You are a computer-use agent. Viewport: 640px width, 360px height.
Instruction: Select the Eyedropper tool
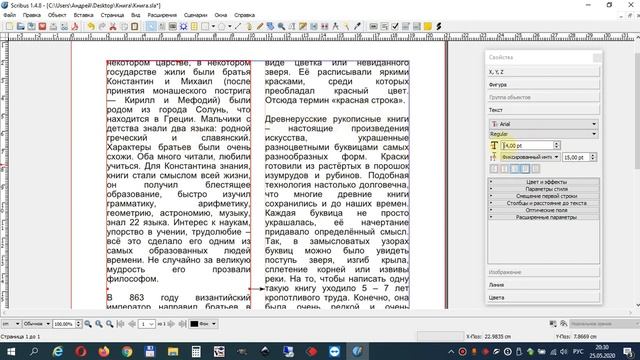[357, 27]
